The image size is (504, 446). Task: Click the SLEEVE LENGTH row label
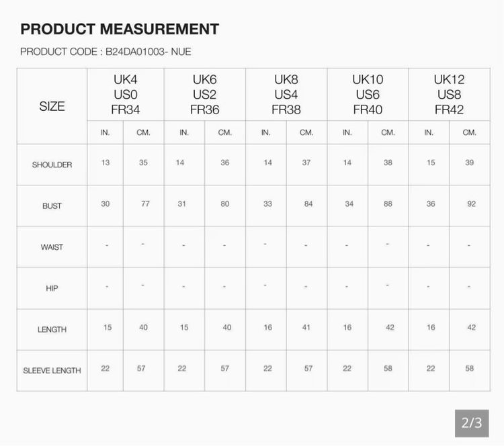click(x=52, y=371)
